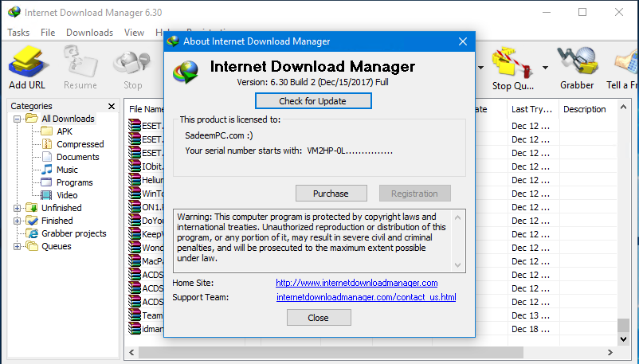Select the ON1 download row
The height and width of the screenshot is (364, 639).
point(146,206)
